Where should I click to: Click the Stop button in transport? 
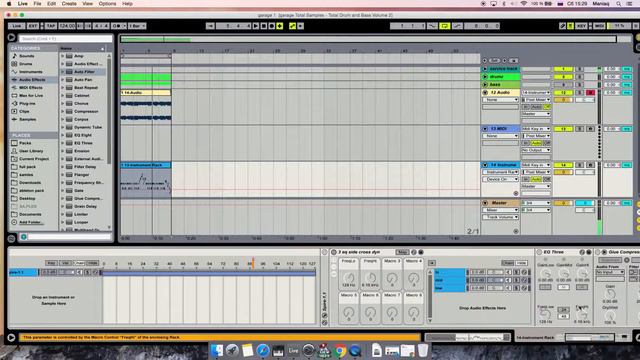click(264, 26)
